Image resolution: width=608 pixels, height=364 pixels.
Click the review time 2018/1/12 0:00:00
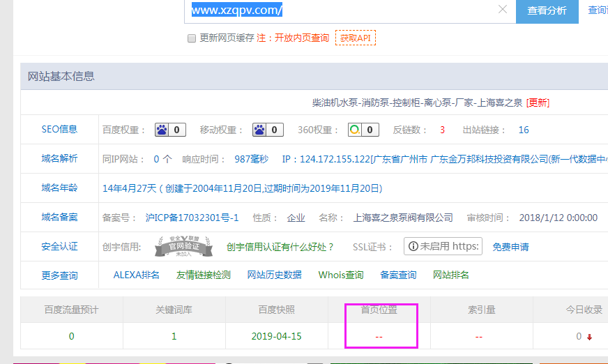coord(558,218)
